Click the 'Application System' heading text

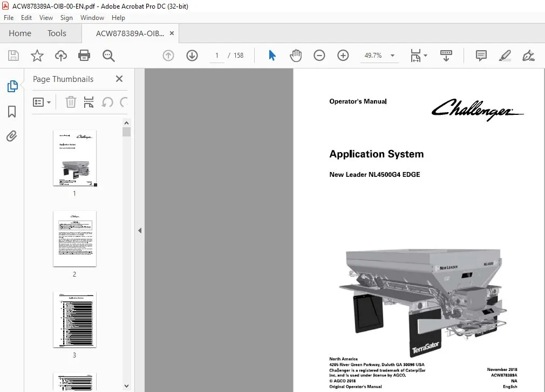pyautogui.click(x=377, y=154)
